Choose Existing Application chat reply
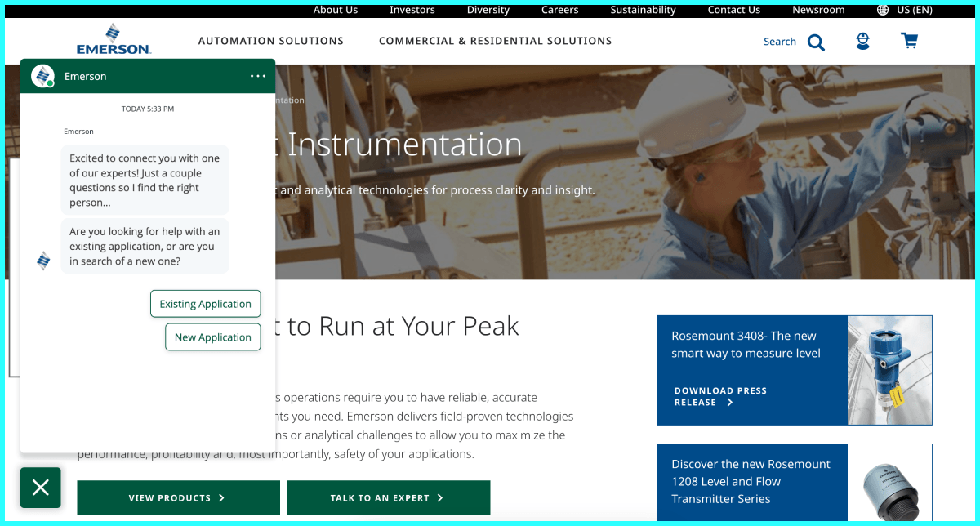980x526 pixels. 205,304
